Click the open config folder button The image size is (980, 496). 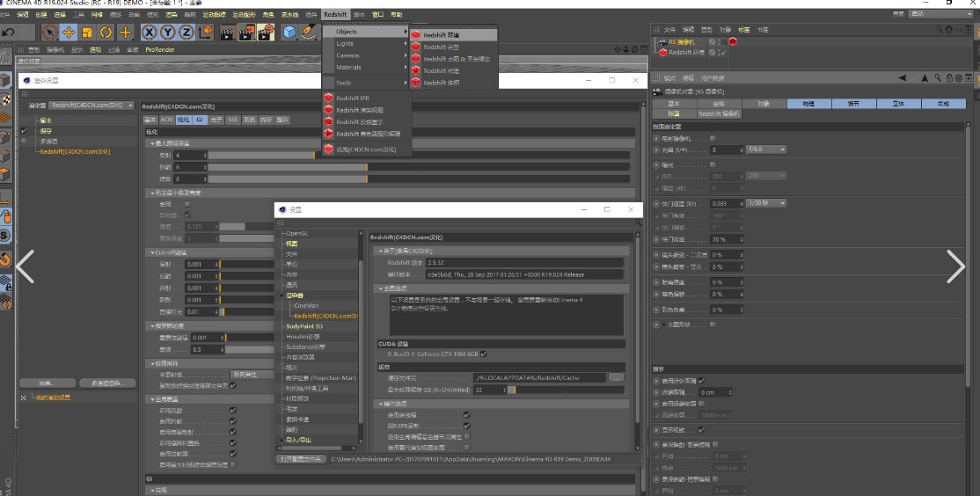(x=301, y=459)
